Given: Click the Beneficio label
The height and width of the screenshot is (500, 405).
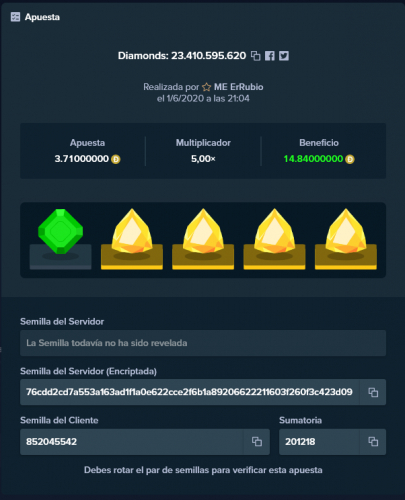Looking at the screenshot, I should pyautogui.click(x=319, y=143).
